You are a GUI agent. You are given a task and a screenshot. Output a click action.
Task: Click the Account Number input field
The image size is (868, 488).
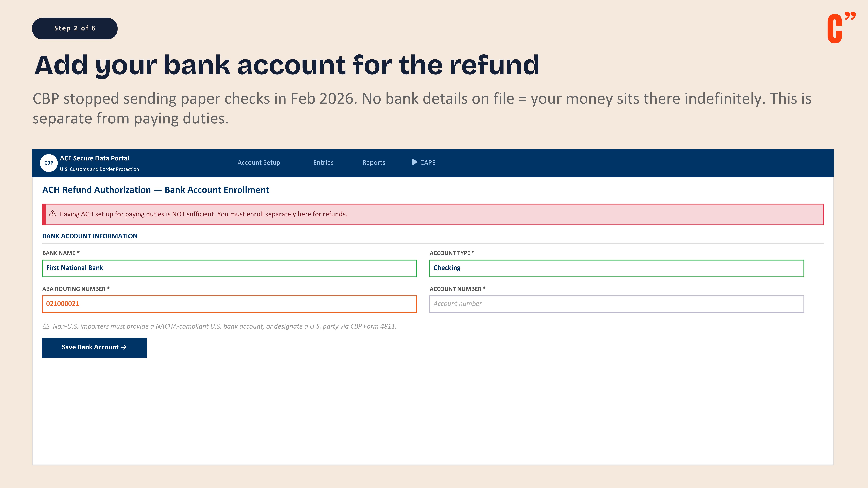tap(616, 304)
